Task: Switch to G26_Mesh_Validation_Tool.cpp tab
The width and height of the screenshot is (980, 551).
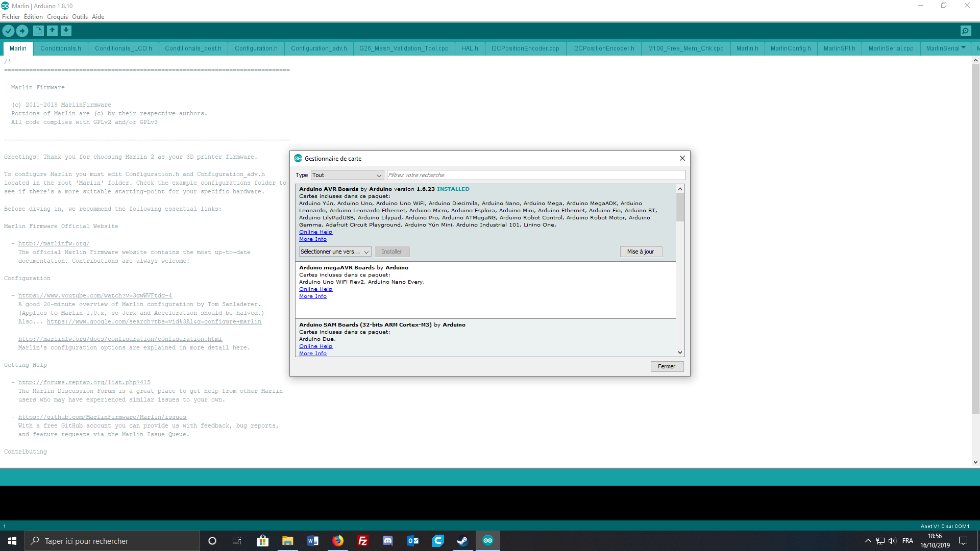Action: pyautogui.click(x=404, y=48)
